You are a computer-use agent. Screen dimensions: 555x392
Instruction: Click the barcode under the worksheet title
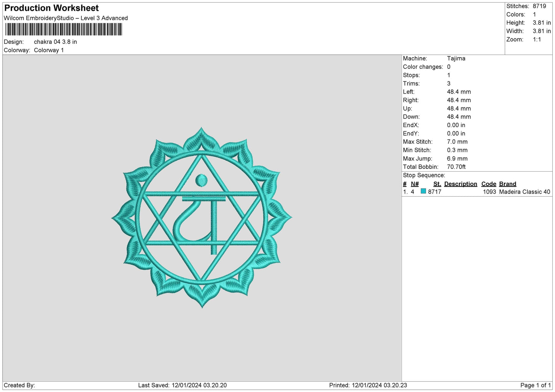coord(64,30)
